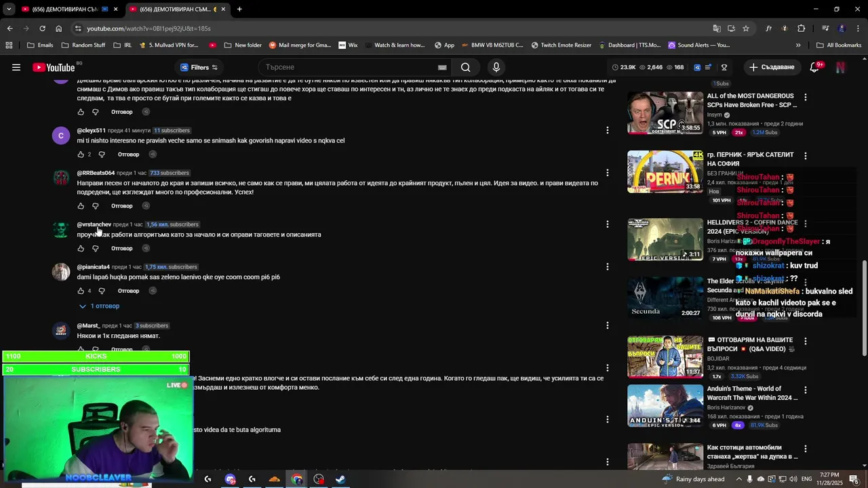
Task: Open options menu for the @vrstanchev comment
Action: point(607,224)
